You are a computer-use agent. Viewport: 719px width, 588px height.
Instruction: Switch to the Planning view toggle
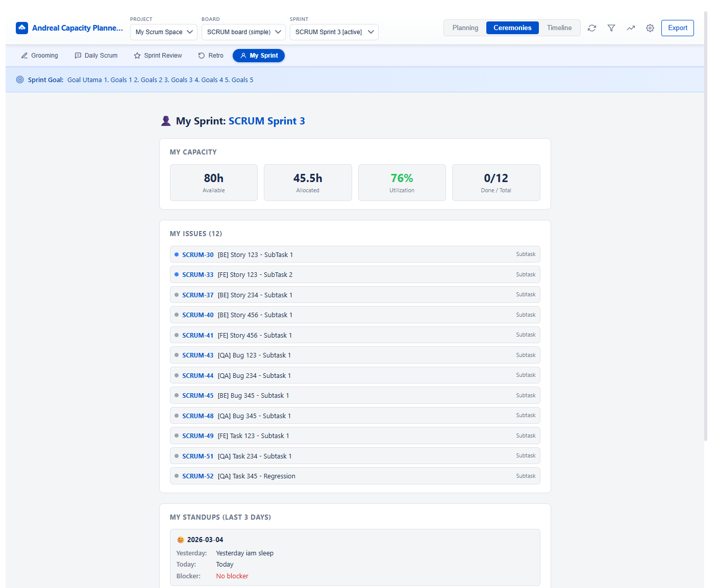(465, 28)
